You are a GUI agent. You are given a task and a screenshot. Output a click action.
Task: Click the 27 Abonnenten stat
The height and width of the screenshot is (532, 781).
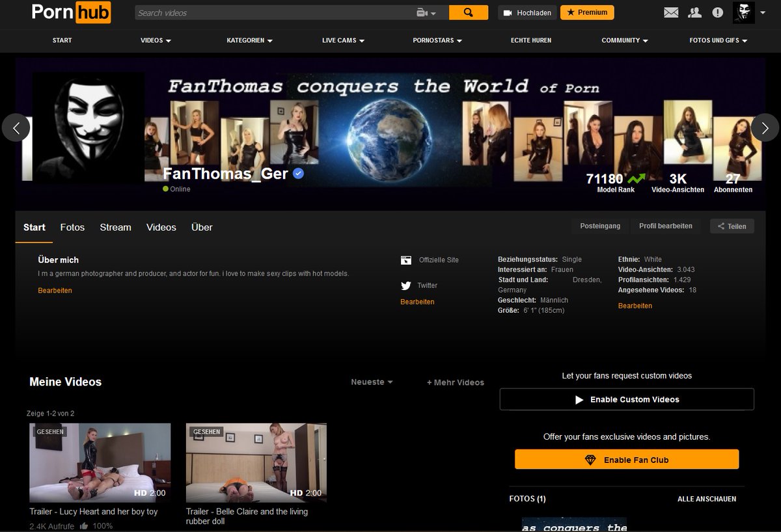click(x=733, y=183)
